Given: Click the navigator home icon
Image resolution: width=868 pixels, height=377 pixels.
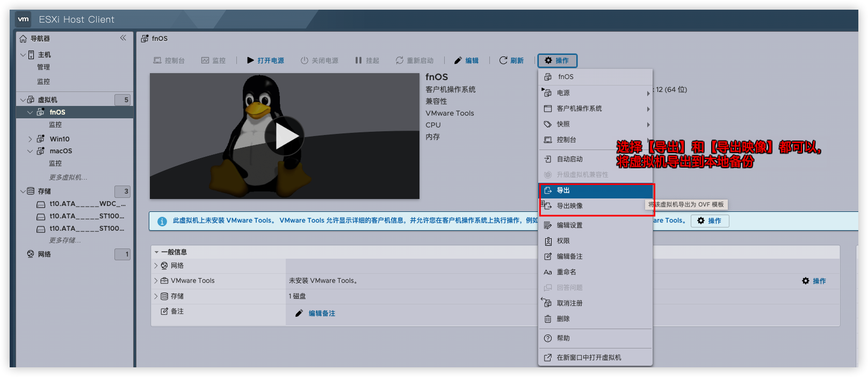Looking at the screenshot, I should (23, 39).
